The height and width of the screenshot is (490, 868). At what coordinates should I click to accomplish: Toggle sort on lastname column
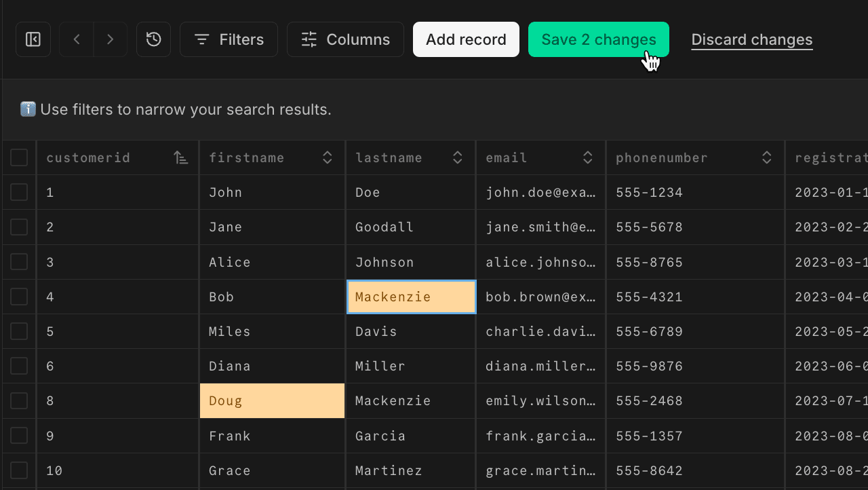458,158
